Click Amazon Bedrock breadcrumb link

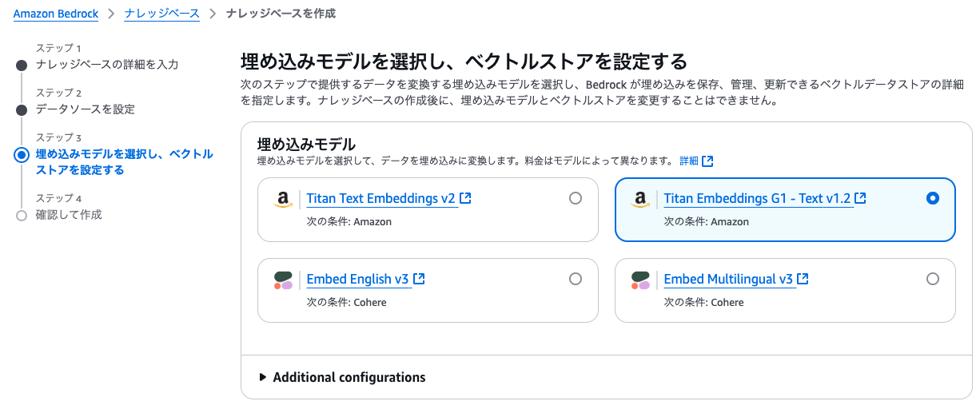[56, 14]
